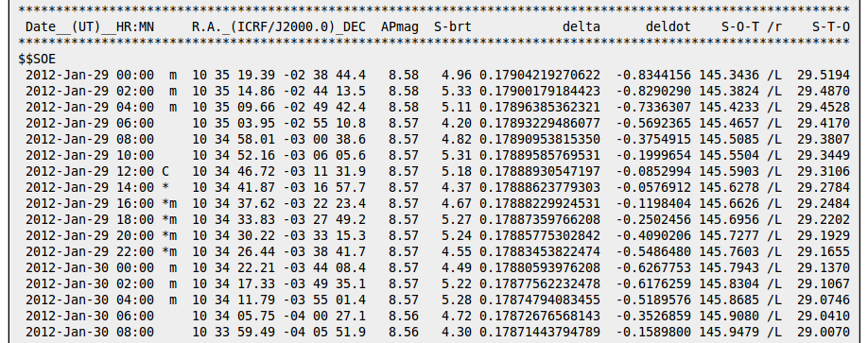Click the deldot column header

click(668, 27)
